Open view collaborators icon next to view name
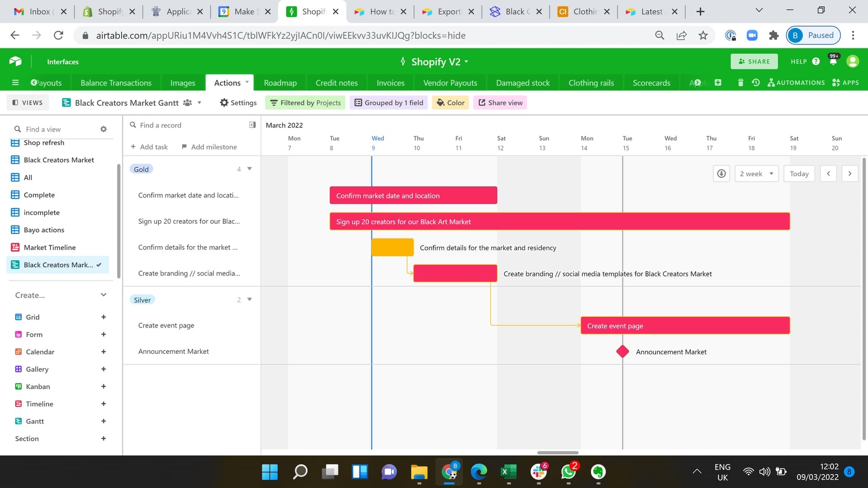The height and width of the screenshot is (488, 868). pyautogui.click(x=187, y=103)
